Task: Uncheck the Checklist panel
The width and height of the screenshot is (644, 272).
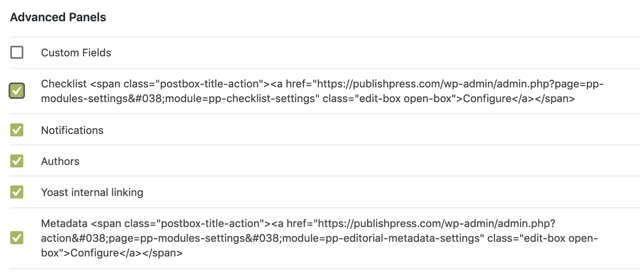Action: 16,91
